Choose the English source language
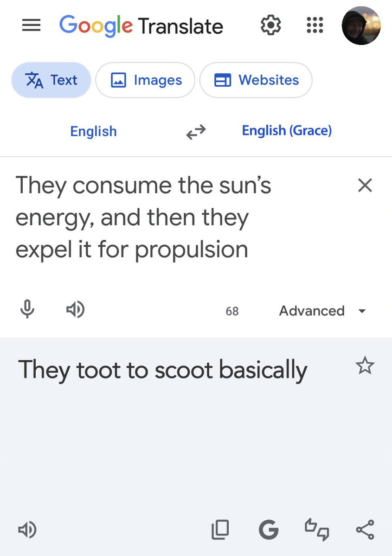Screen dimensions: 392x556 coord(93,132)
